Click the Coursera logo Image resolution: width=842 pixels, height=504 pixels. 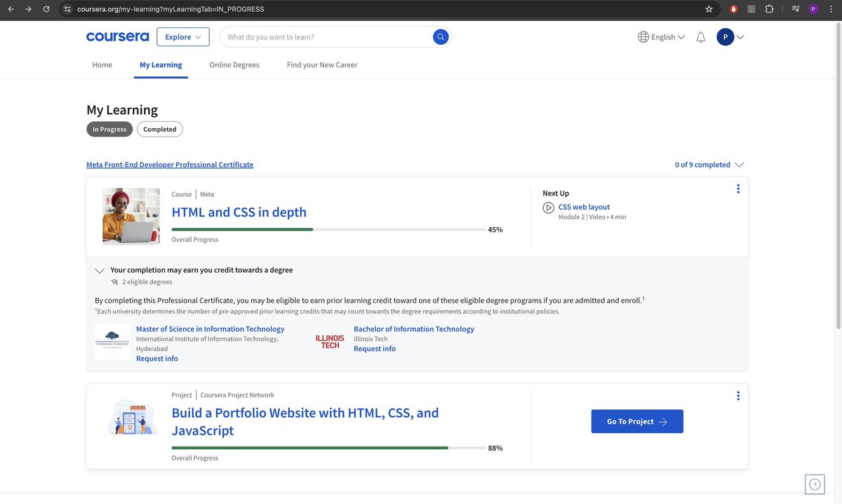click(117, 36)
